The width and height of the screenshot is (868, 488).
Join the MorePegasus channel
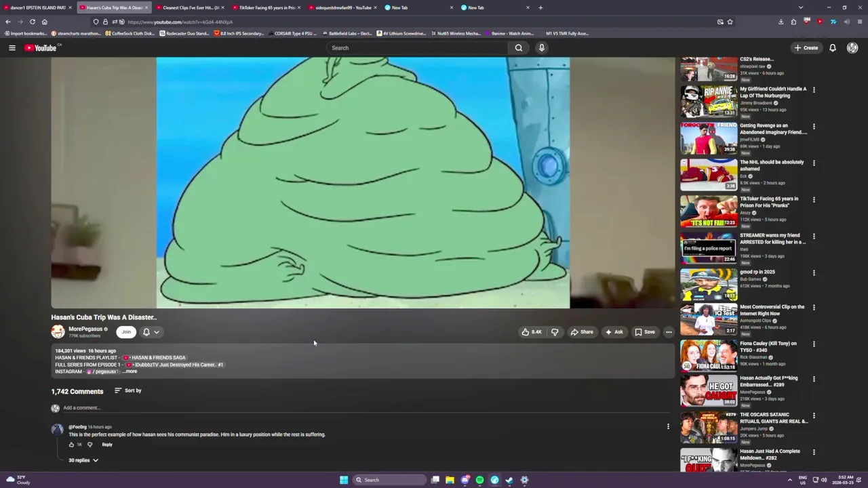(126, 332)
